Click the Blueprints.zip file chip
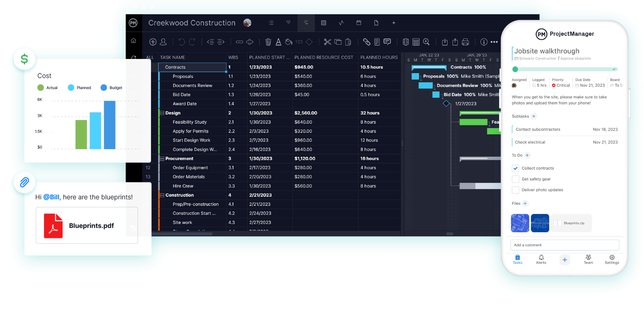 (571, 223)
